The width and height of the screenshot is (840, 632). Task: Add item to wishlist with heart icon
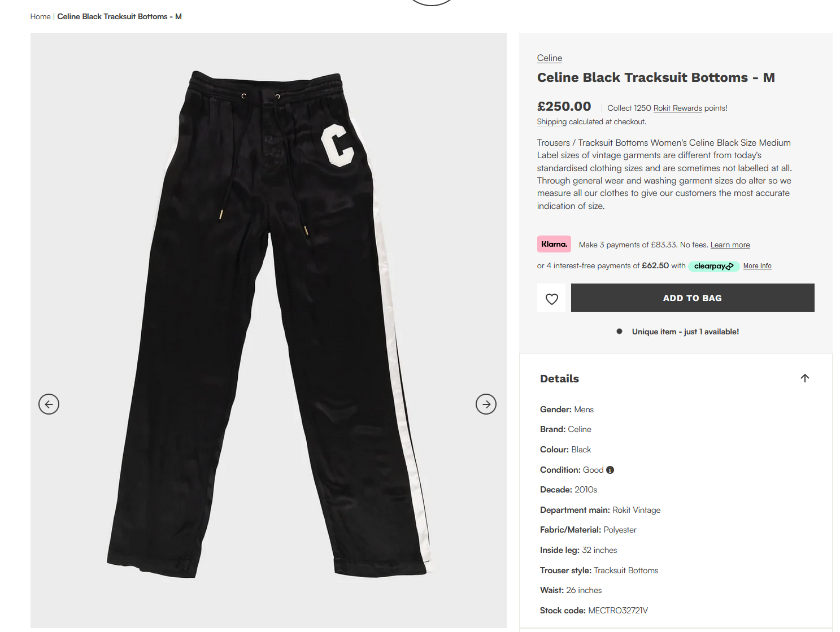pos(551,298)
